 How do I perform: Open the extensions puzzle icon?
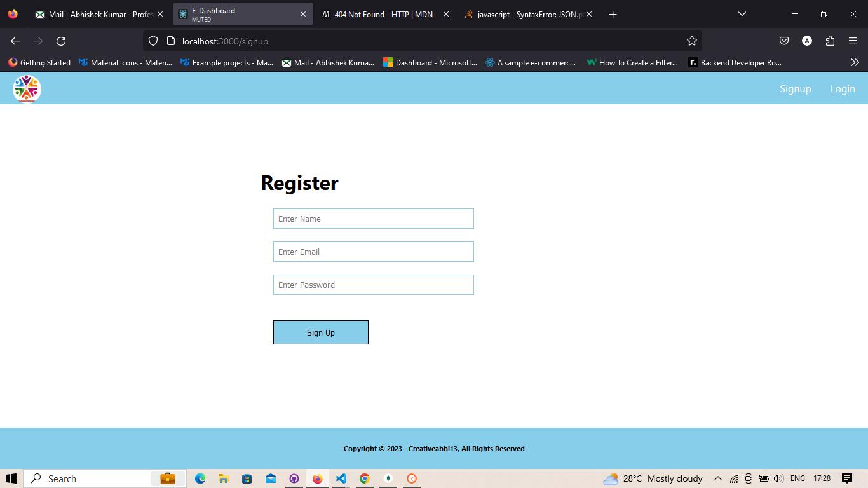(830, 41)
